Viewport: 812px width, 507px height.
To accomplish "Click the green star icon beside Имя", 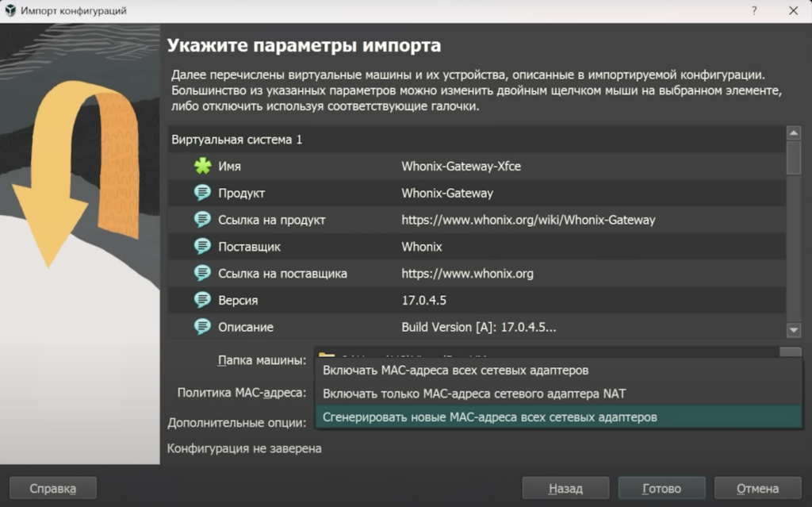I will click(x=203, y=167).
